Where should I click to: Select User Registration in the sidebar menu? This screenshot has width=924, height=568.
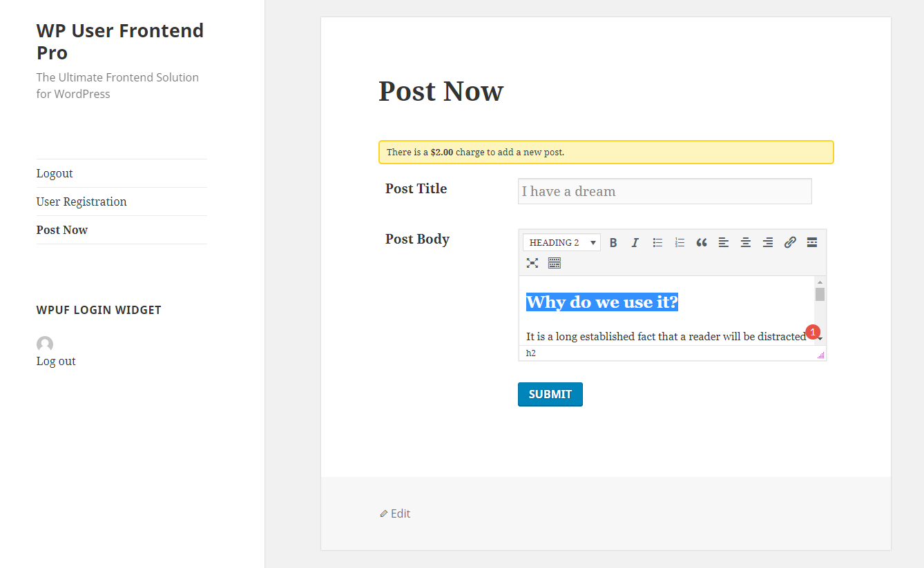coord(81,201)
